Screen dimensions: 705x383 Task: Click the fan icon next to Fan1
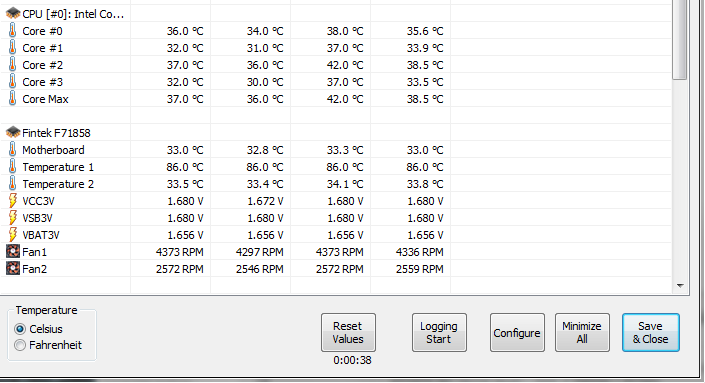click(13, 252)
